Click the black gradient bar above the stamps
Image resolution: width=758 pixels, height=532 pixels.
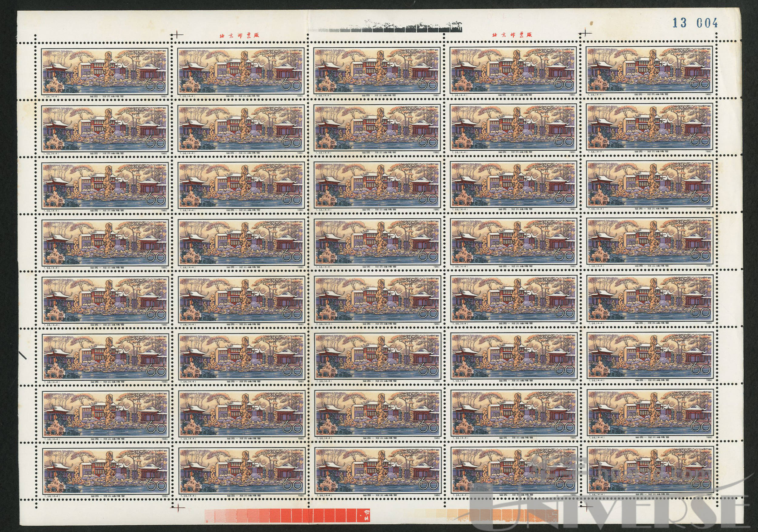tap(386, 27)
